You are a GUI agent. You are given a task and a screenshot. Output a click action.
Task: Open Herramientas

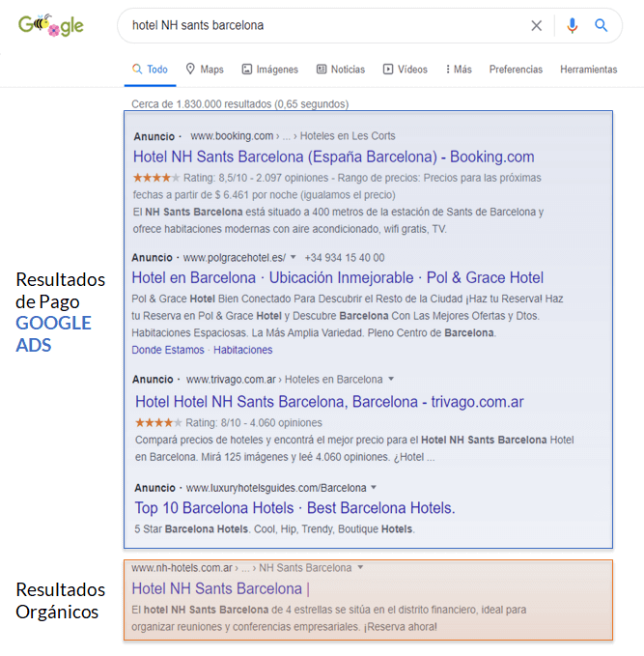coord(588,69)
